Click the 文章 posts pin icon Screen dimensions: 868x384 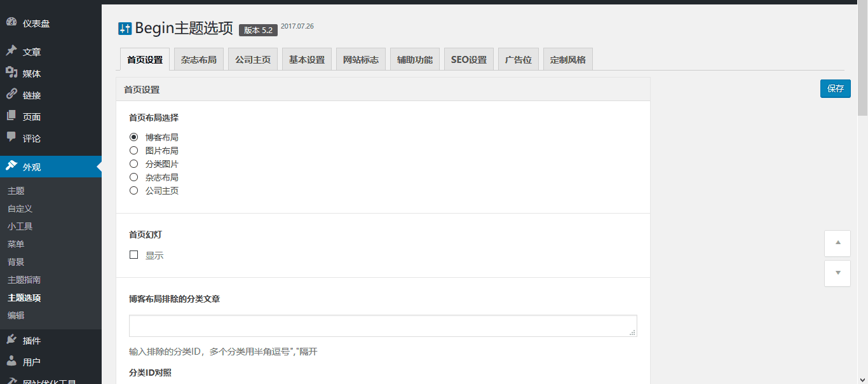pos(11,51)
